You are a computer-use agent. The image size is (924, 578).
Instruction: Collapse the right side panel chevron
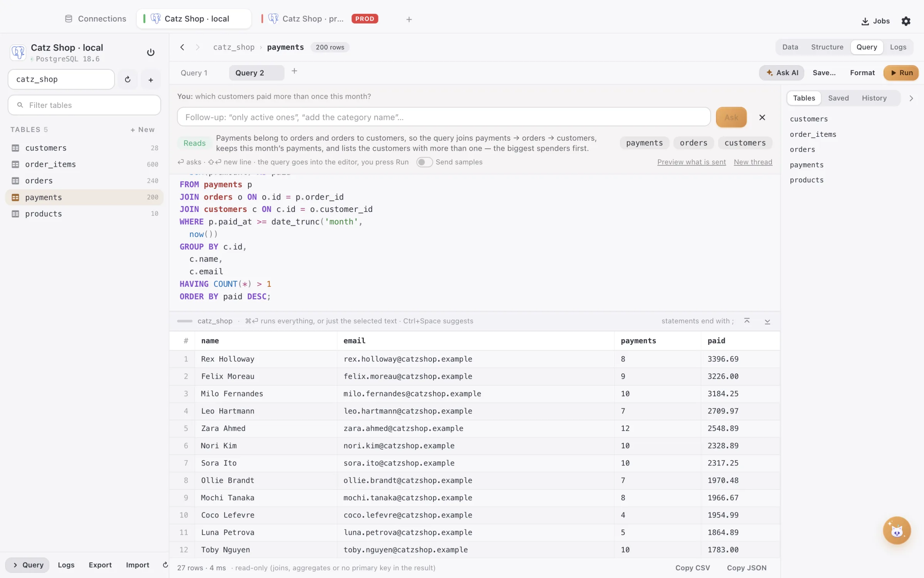coord(911,98)
